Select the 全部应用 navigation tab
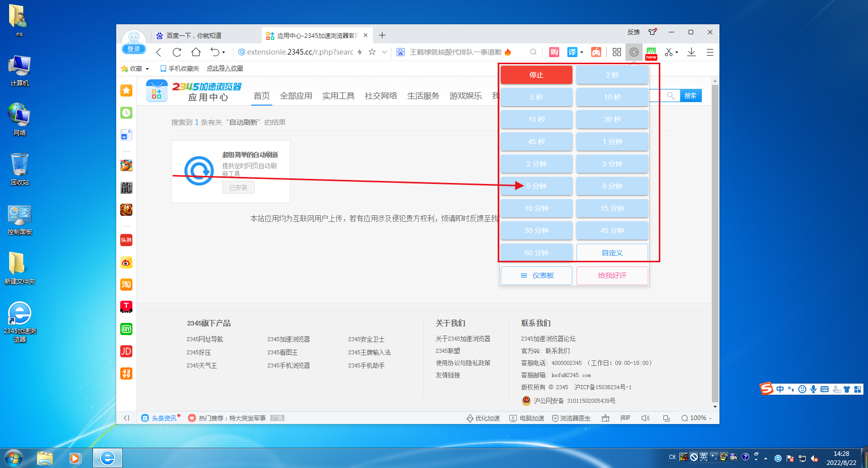The image size is (868, 468). tap(296, 96)
